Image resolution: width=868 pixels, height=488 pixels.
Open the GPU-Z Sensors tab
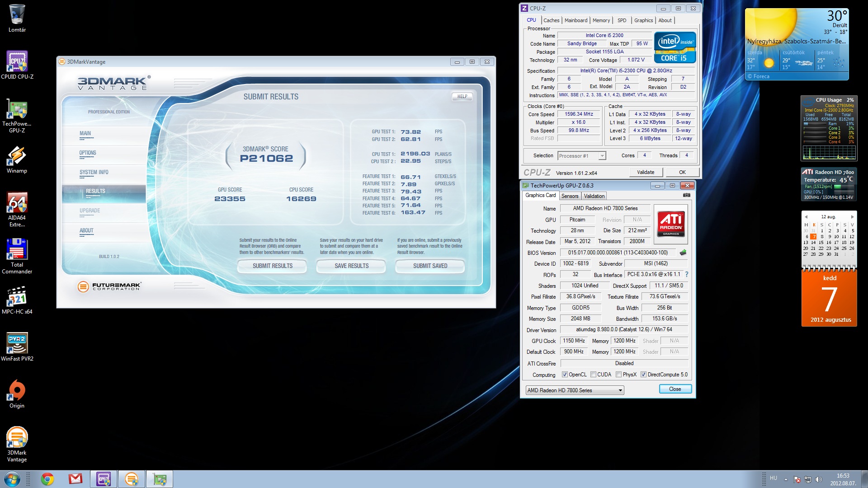(570, 196)
